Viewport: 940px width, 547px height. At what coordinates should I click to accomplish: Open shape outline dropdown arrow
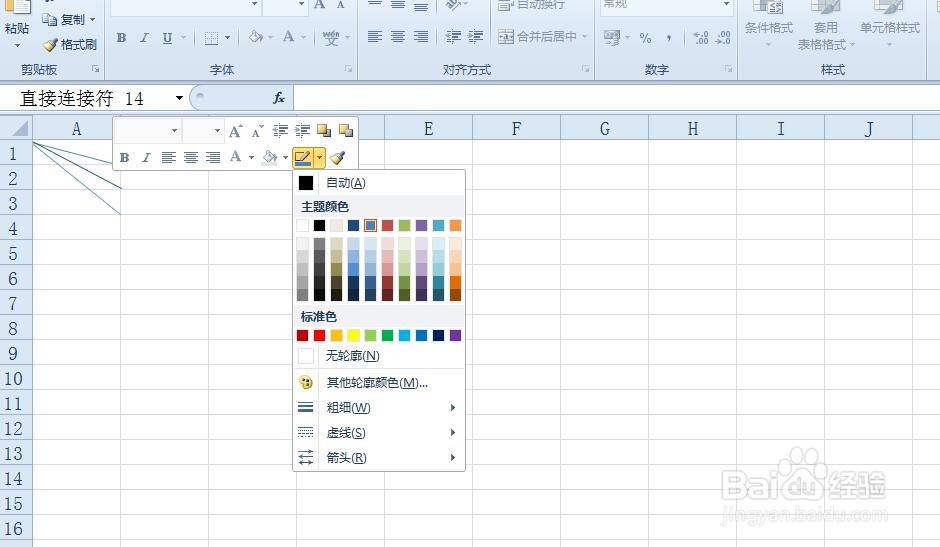[x=320, y=158]
